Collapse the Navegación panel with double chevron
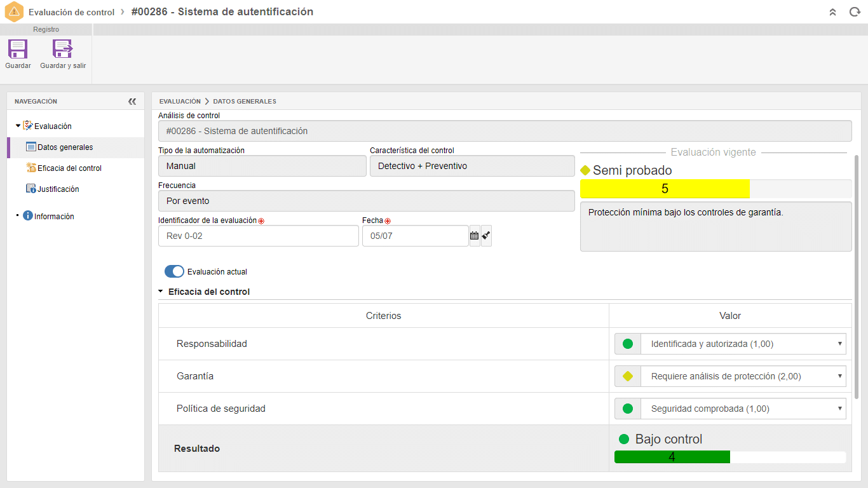Image resolution: width=868 pixels, height=488 pixels. pos(132,101)
